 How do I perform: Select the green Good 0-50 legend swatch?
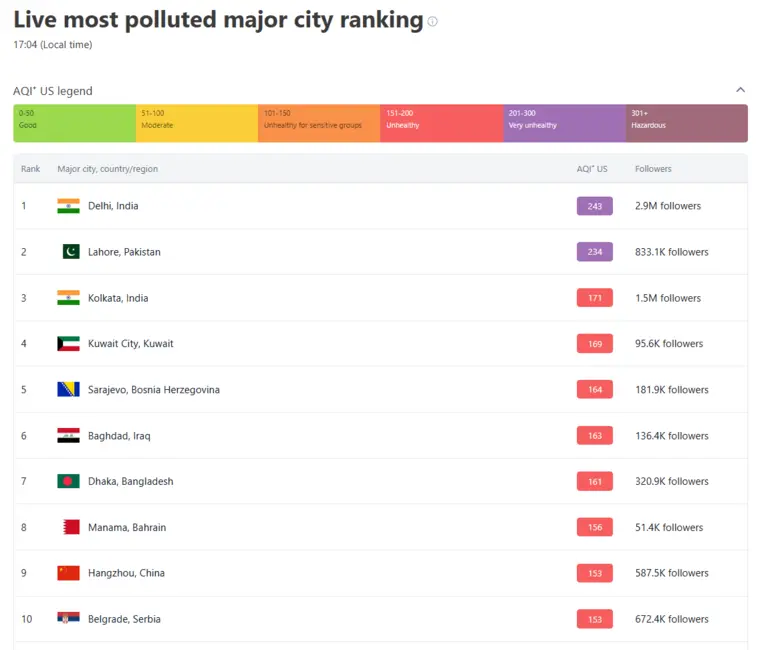click(74, 123)
